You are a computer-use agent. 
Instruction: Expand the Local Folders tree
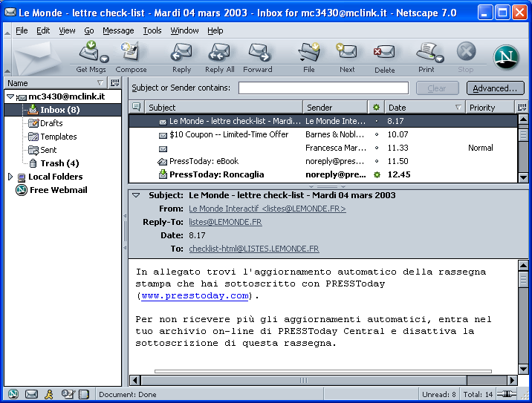pos(10,177)
